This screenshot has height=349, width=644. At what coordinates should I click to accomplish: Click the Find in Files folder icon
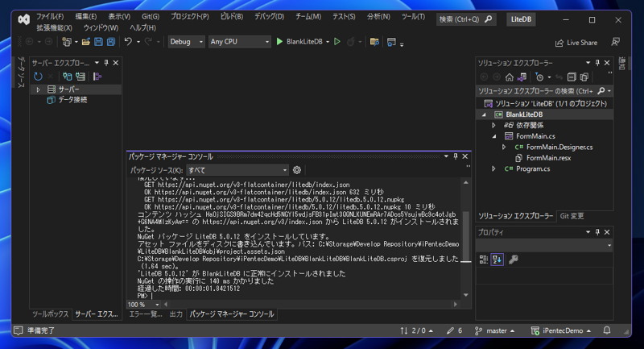(374, 42)
